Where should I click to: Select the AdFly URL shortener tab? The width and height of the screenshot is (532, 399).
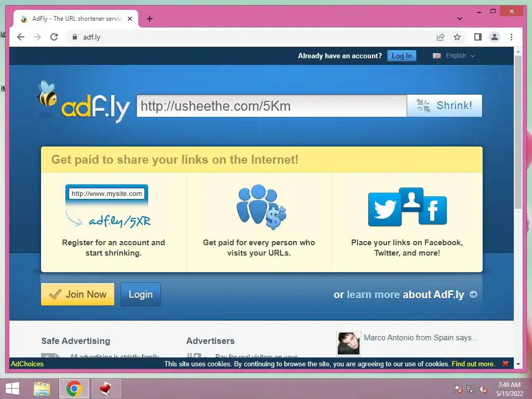pos(76,19)
